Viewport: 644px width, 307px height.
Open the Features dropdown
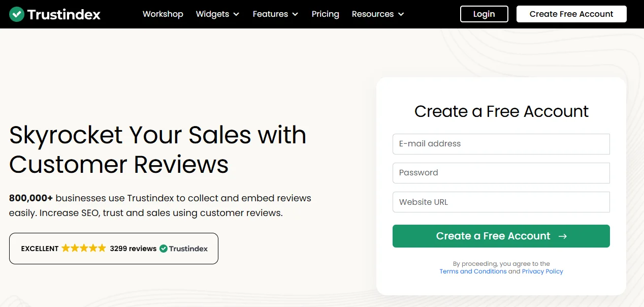click(x=275, y=14)
